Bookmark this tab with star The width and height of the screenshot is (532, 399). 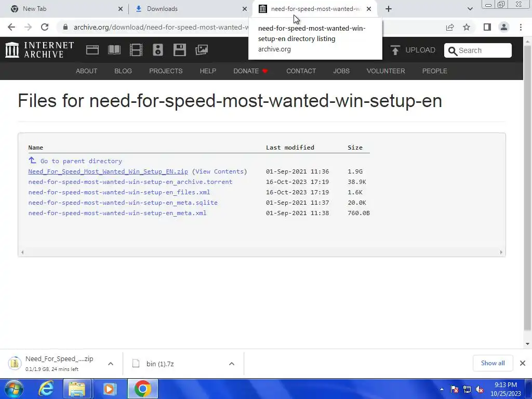[467, 27]
